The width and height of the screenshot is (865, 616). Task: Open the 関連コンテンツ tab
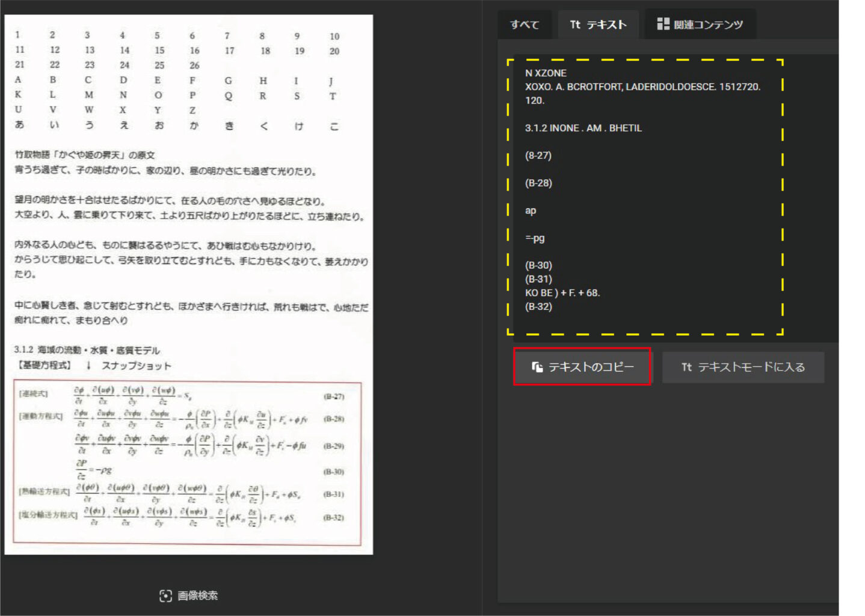tap(708, 25)
